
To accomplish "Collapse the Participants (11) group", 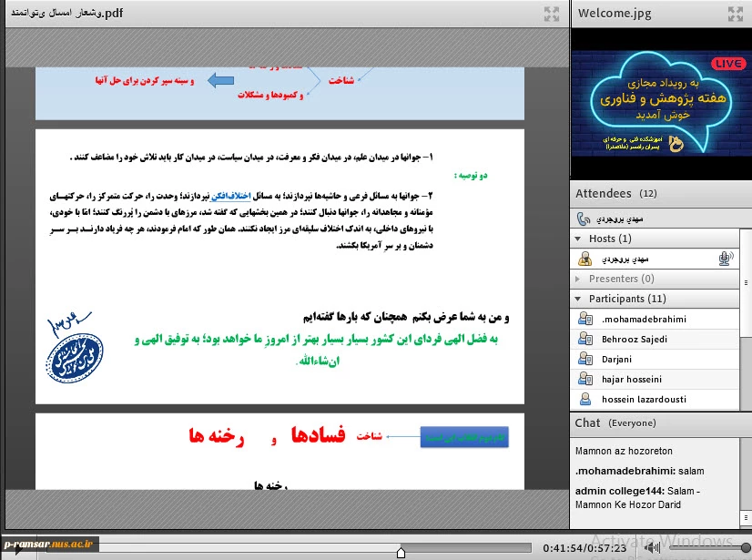I will coord(578,299).
